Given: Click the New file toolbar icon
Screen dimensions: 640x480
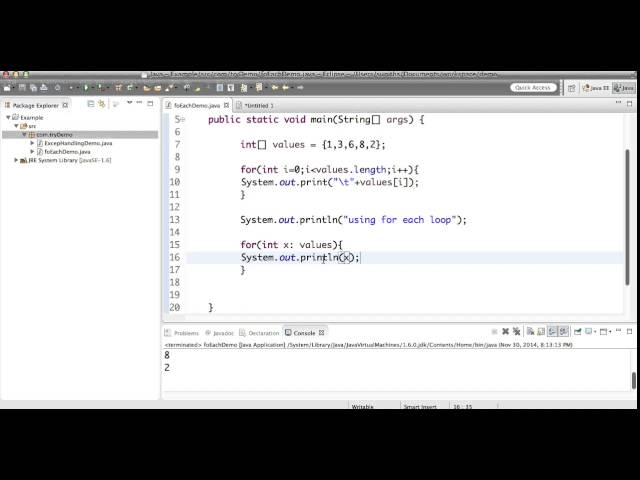Looking at the screenshot, I should [x=7, y=88].
